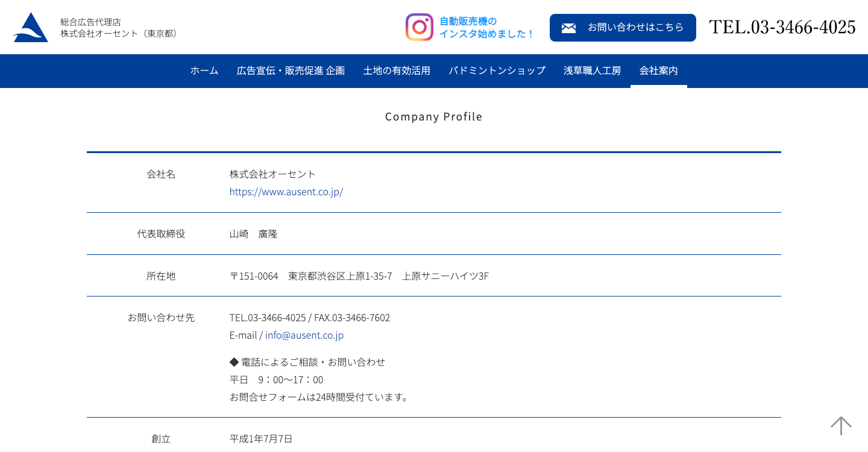The height and width of the screenshot is (452, 868).
Task: Select the 土地の有効活用 menu item
Action: [x=397, y=71]
